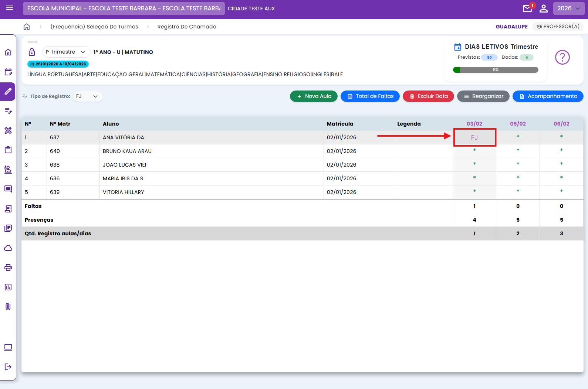Open the paperclip attachments icon in the sidebar

pyautogui.click(x=8, y=307)
